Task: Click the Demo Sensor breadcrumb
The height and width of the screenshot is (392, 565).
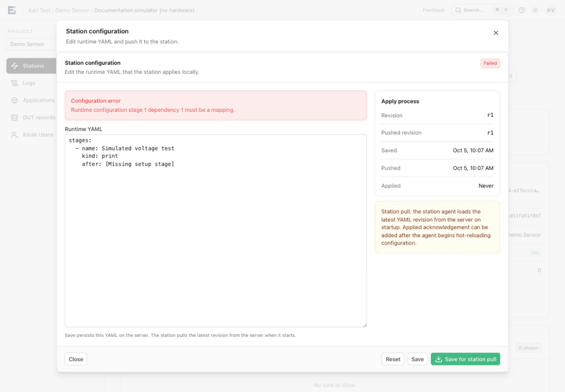Action: coord(72,10)
